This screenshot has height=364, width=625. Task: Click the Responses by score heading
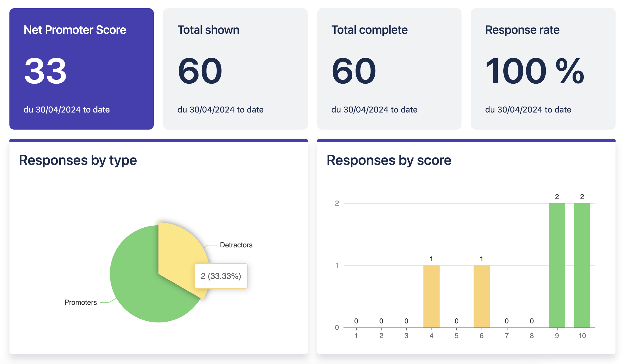389,161
